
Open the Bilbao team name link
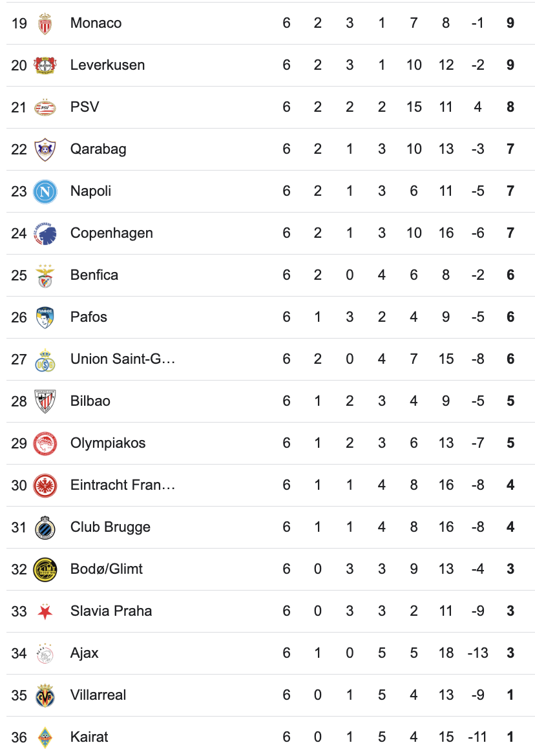point(90,401)
